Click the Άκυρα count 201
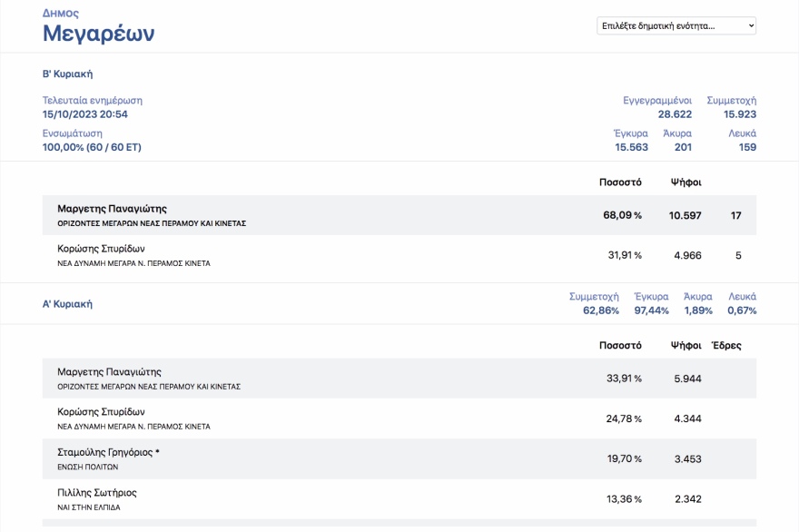 click(x=682, y=147)
